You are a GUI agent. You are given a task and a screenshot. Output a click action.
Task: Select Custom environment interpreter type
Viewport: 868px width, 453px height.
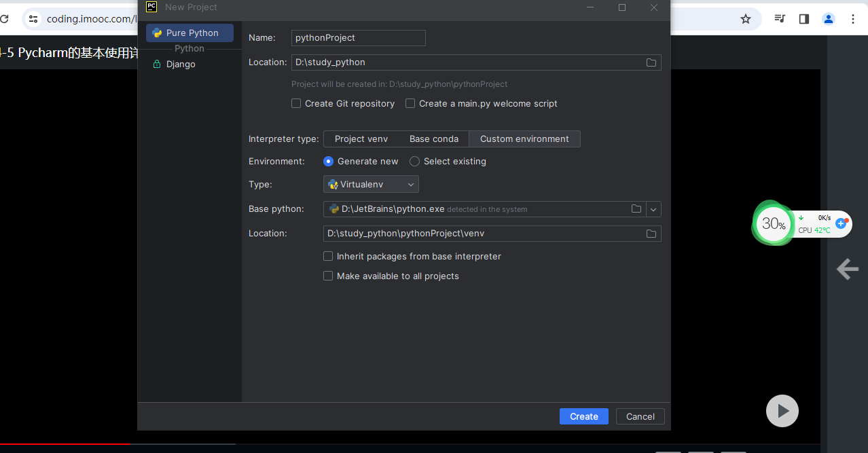pyautogui.click(x=524, y=139)
